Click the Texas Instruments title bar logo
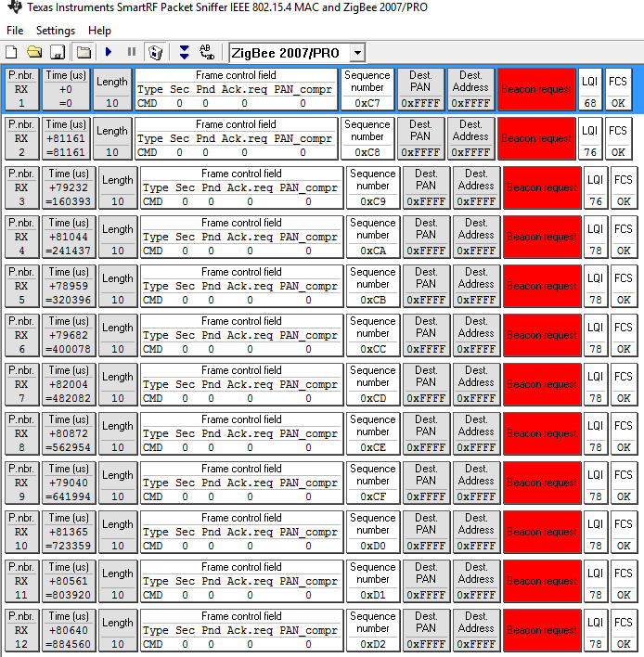The width and height of the screenshot is (644, 657). coord(15,7)
